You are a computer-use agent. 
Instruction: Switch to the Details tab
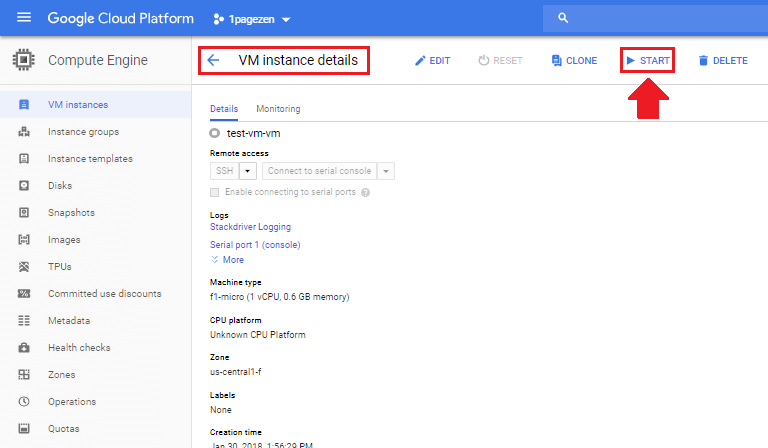pyautogui.click(x=224, y=109)
